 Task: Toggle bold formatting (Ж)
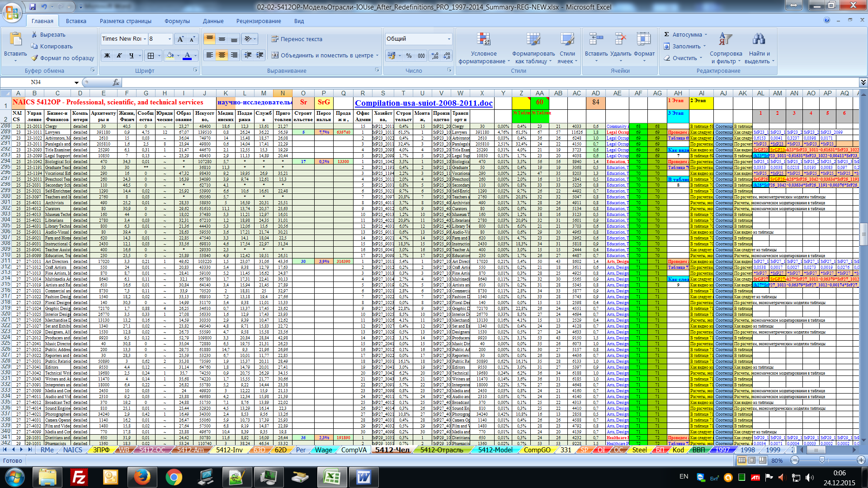[x=107, y=56]
